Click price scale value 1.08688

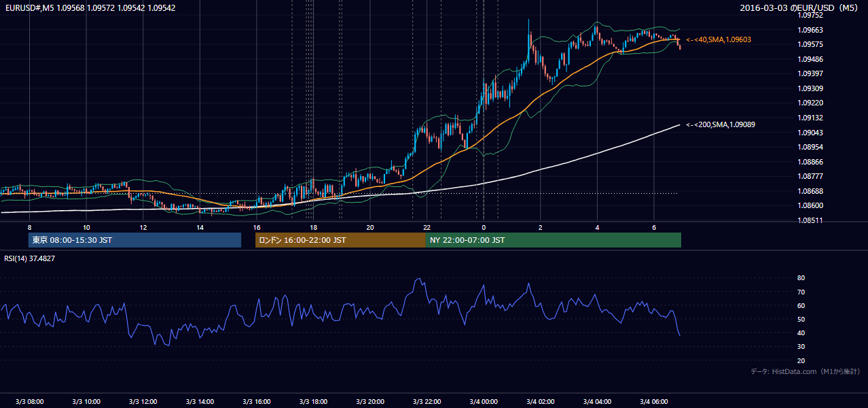pyautogui.click(x=810, y=191)
